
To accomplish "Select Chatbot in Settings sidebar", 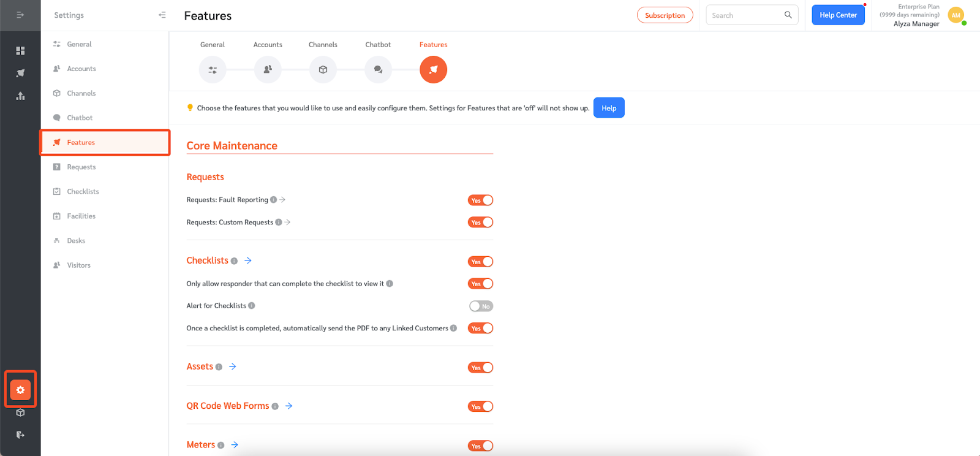I will tap(105, 118).
